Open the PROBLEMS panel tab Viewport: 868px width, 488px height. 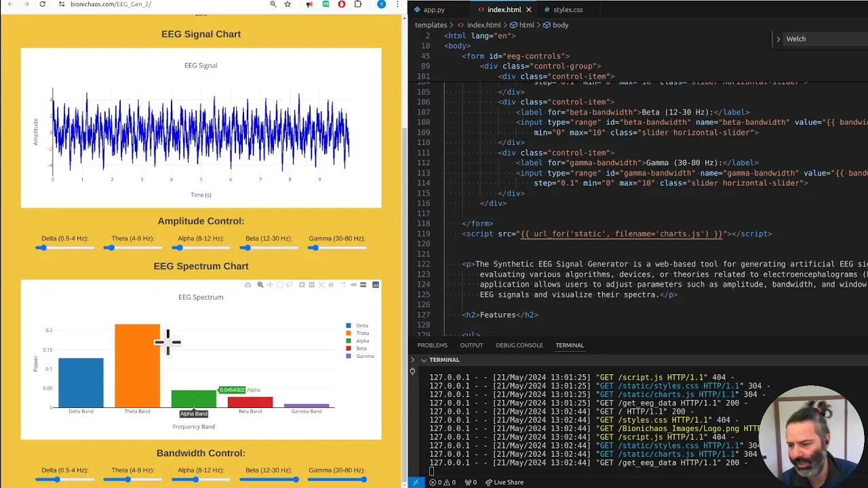click(432, 346)
